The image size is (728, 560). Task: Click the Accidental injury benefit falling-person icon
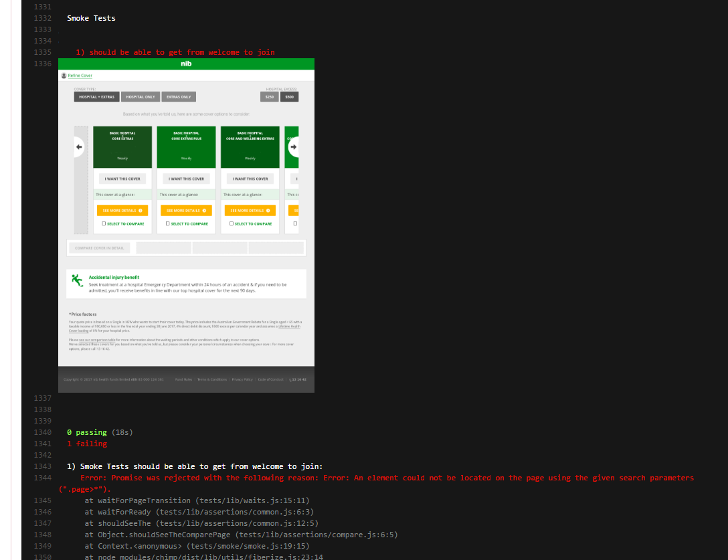(x=77, y=280)
